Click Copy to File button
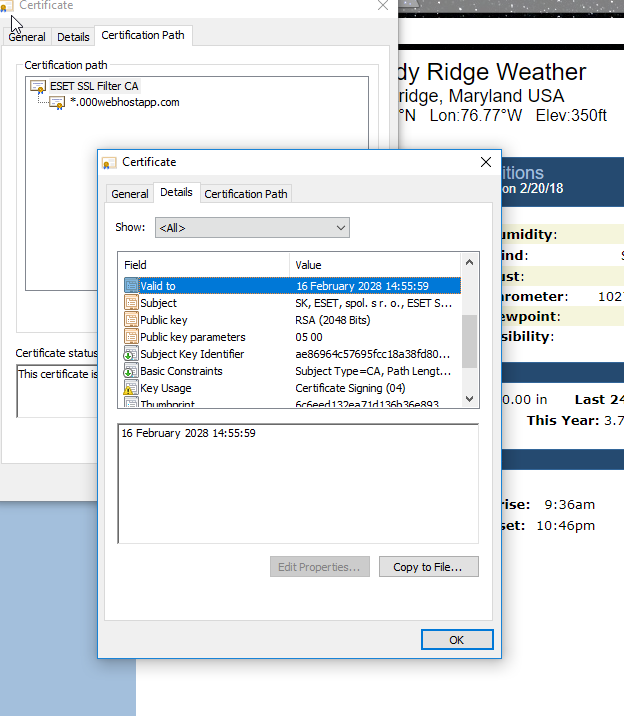 [427, 567]
